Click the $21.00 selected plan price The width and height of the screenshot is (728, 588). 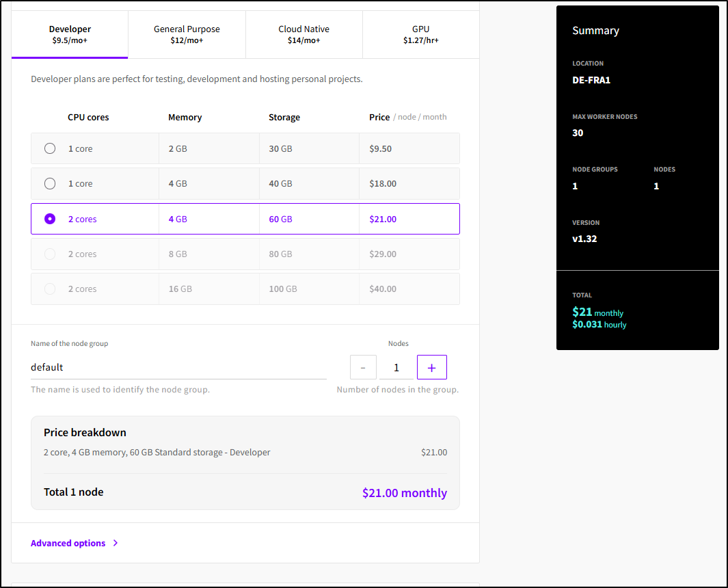tap(383, 219)
